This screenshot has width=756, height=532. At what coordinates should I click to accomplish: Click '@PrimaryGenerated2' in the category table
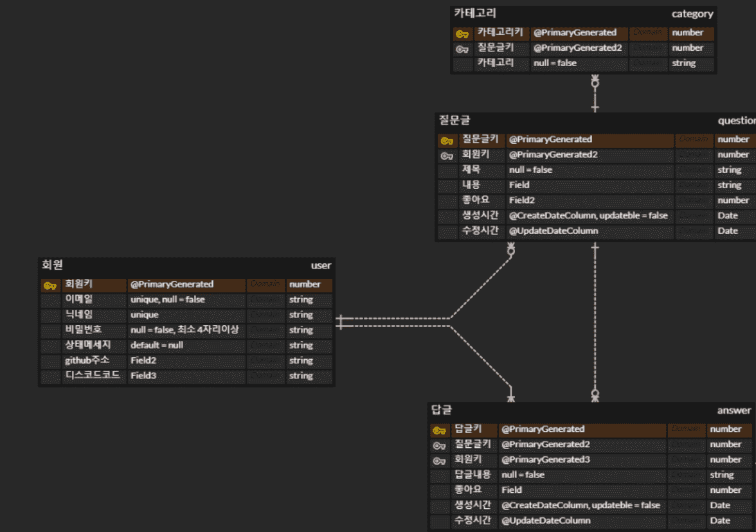point(577,48)
